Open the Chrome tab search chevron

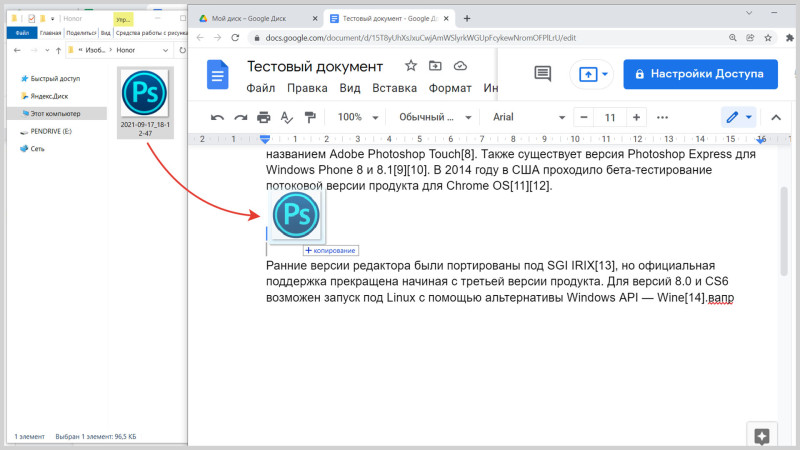[x=749, y=13]
